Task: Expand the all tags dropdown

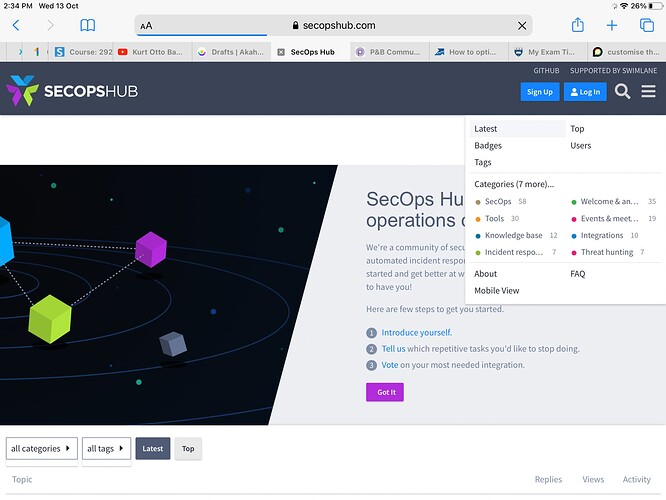Action: tap(106, 449)
